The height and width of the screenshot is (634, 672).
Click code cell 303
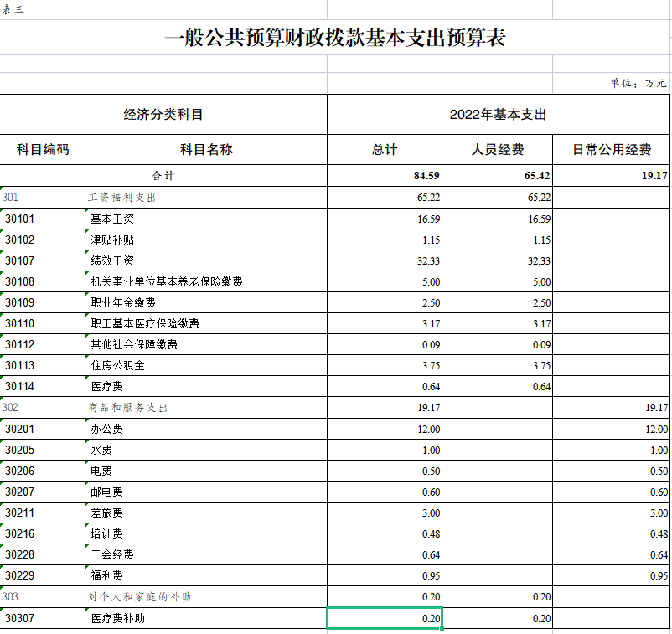[x=43, y=597]
